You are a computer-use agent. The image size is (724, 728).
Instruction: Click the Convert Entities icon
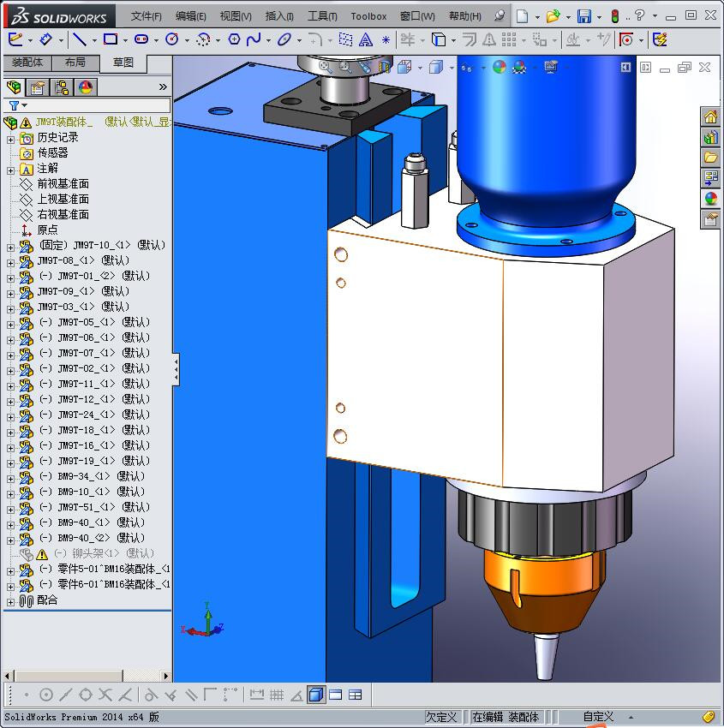tap(439, 39)
